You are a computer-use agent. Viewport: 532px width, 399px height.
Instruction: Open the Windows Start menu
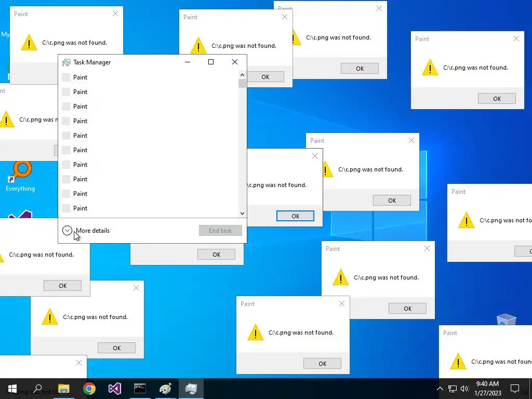[12, 389]
